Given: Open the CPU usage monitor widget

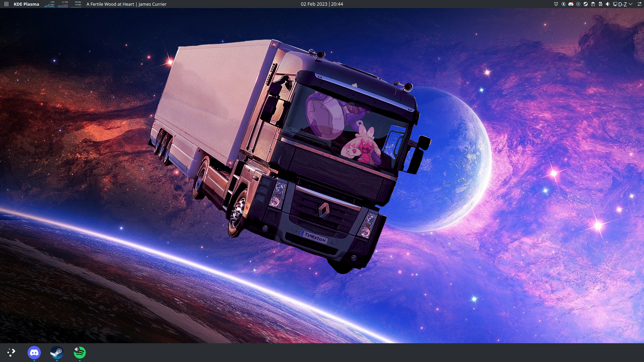Looking at the screenshot, I should 50,4.
